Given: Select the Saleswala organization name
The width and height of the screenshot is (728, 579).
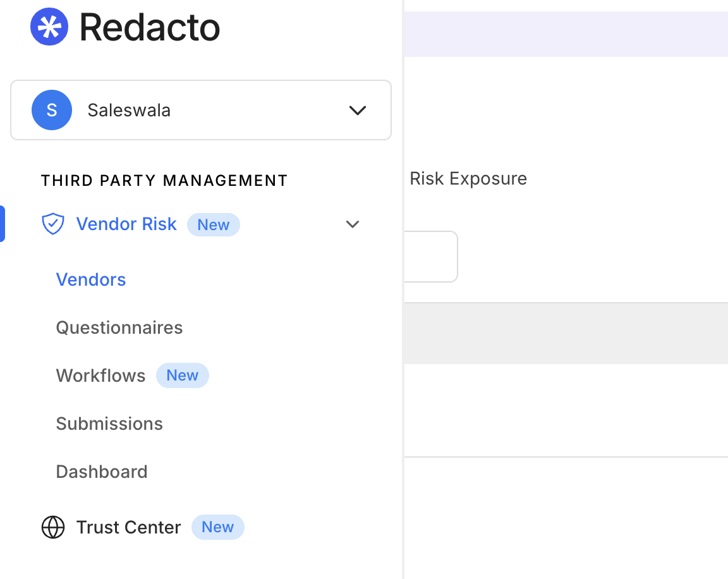Looking at the screenshot, I should pyautogui.click(x=129, y=110).
